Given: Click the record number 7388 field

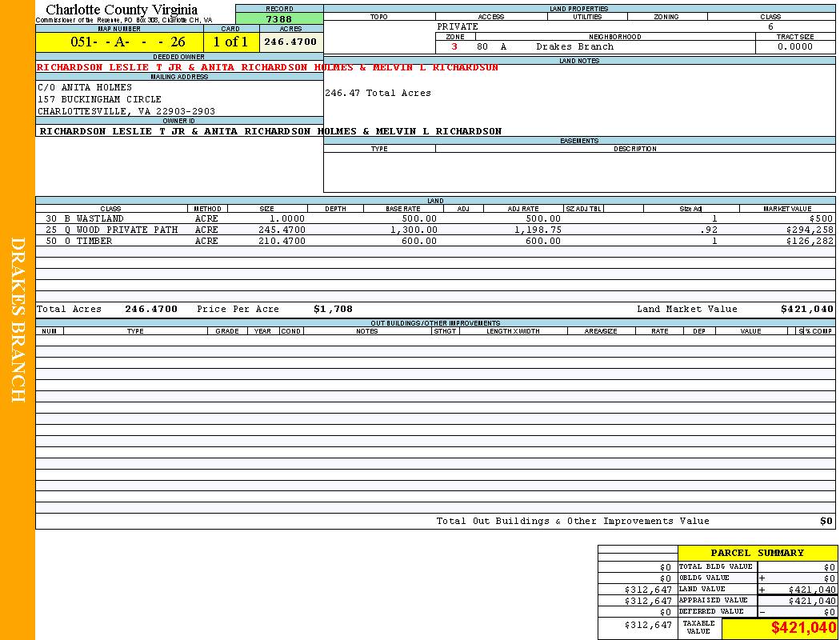Looking at the screenshot, I should tap(278, 19).
